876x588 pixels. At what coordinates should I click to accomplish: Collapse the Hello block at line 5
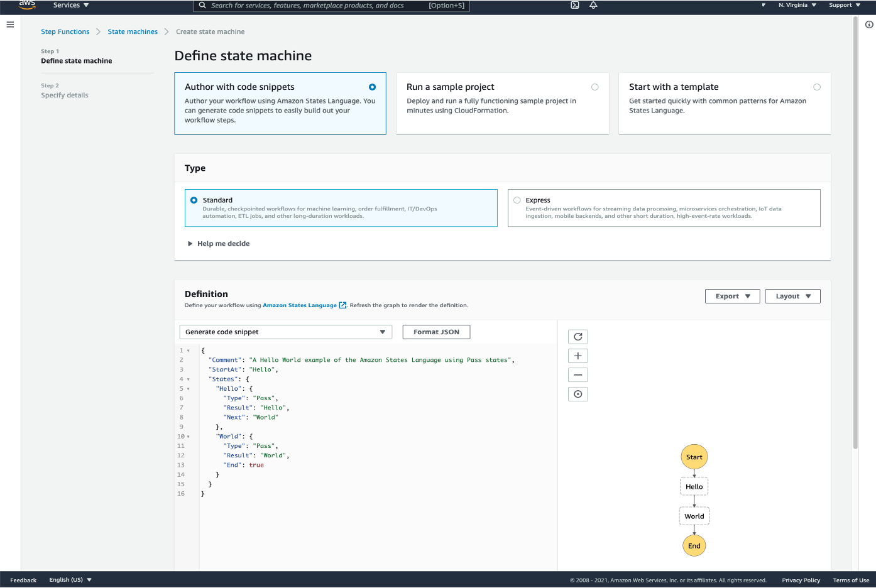coord(189,389)
